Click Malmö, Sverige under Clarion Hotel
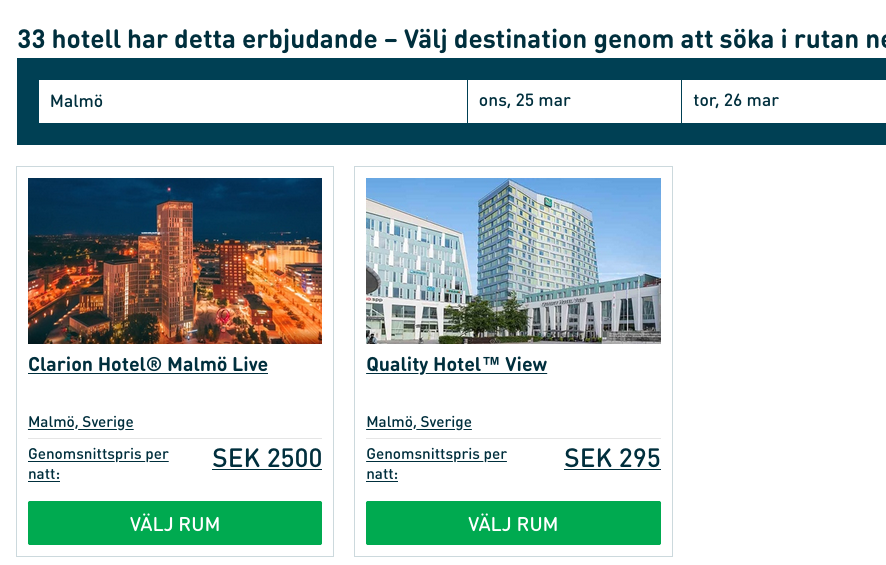The width and height of the screenshot is (886, 565). [81, 422]
